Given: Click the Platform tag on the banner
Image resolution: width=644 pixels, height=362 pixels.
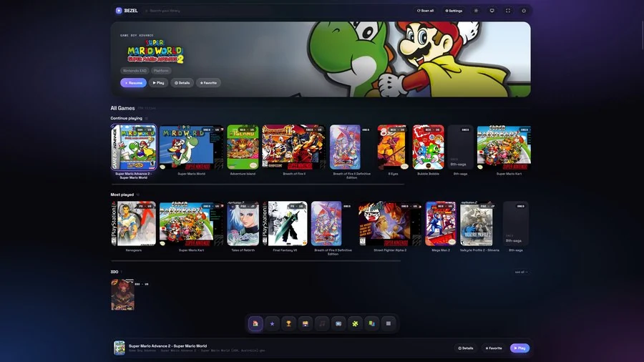Looking at the screenshot, I should (x=161, y=71).
